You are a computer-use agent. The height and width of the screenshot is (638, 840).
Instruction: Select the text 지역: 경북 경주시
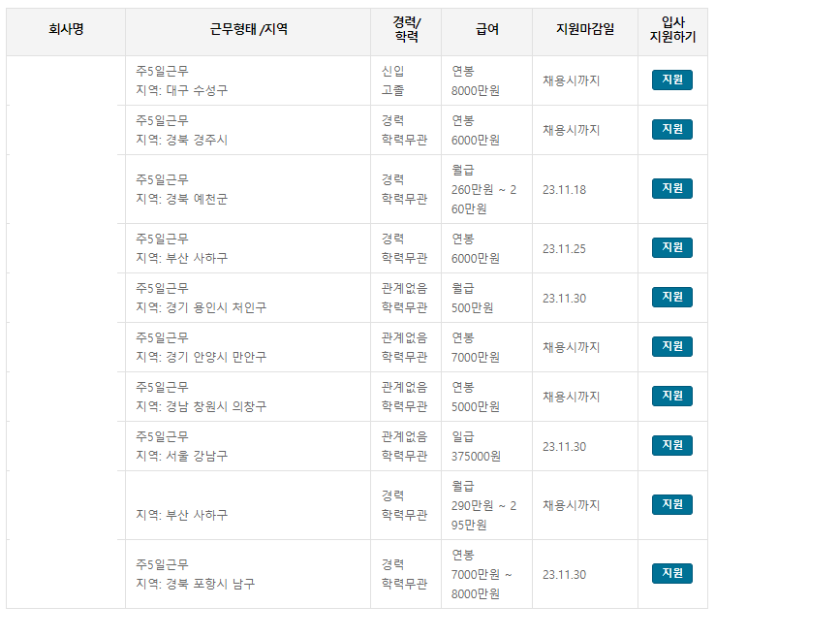pos(181,140)
